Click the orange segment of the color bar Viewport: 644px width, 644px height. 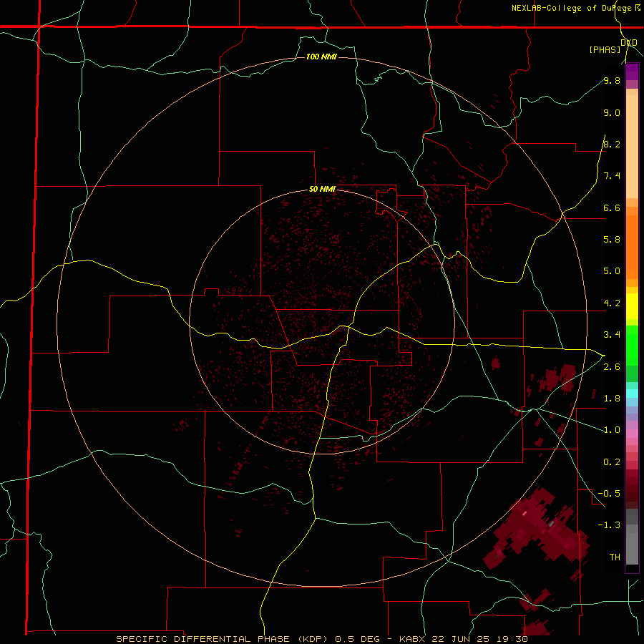click(x=632, y=247)
